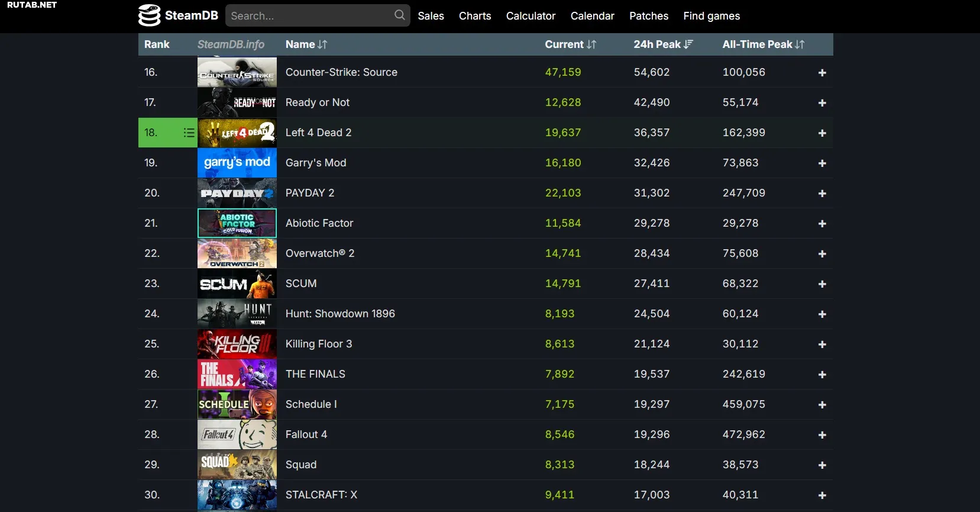Expand Abiotic Factor row plus icon
Viewport: 980px width, 512px height.
[822, 224]
